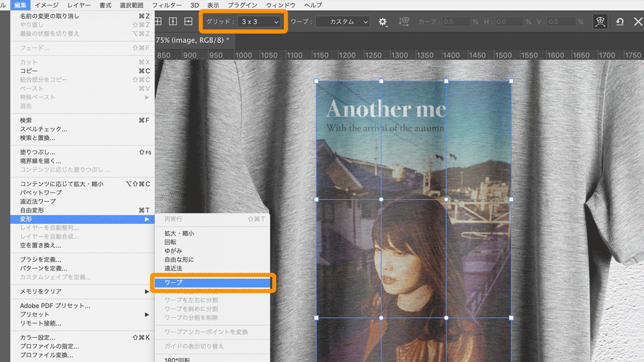644x362 pixels.
Task: Open the グリッド 3 x 3 dropdown
Action: pyautogui.click(x=259, y=21)
